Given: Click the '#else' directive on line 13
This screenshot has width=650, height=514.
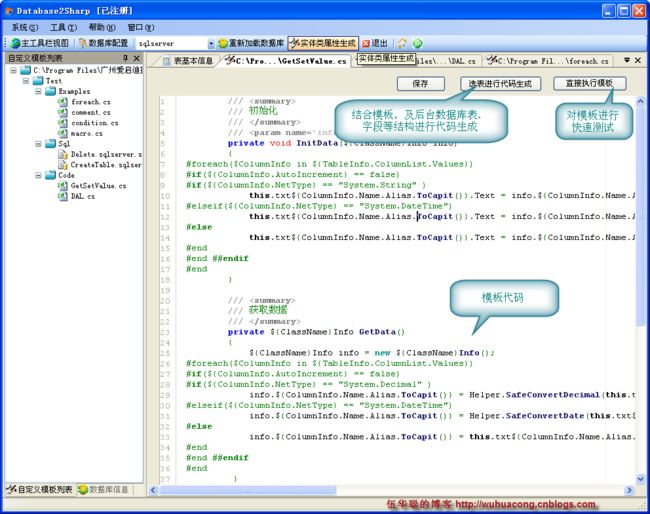Looking at the screenshot, I should 199,227.
